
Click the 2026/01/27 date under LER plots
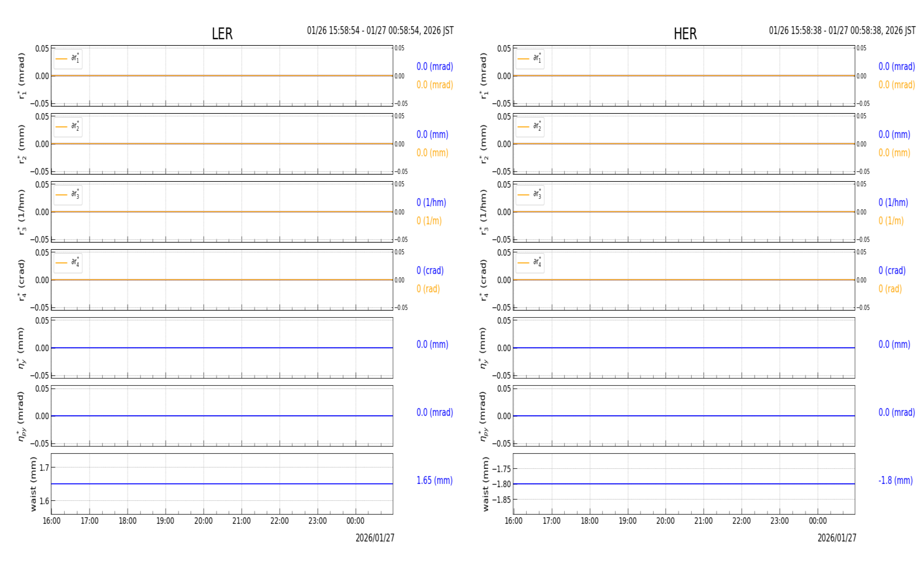pos(375,538)
